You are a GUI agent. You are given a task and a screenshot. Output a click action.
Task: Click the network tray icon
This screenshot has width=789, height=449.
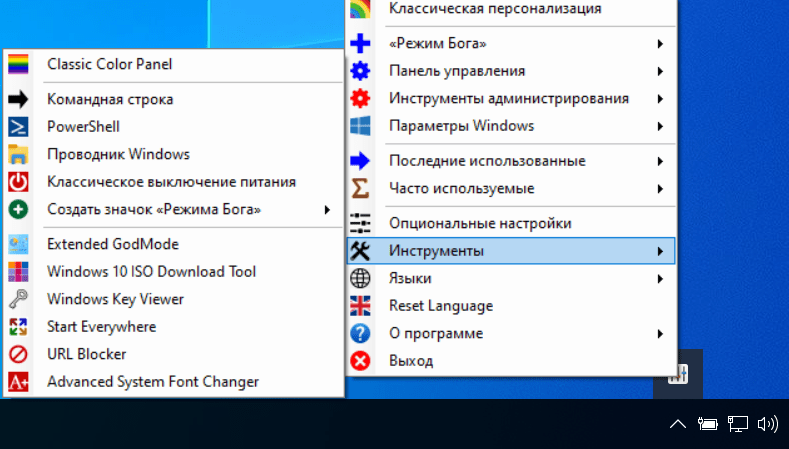[x=738, y=424]
